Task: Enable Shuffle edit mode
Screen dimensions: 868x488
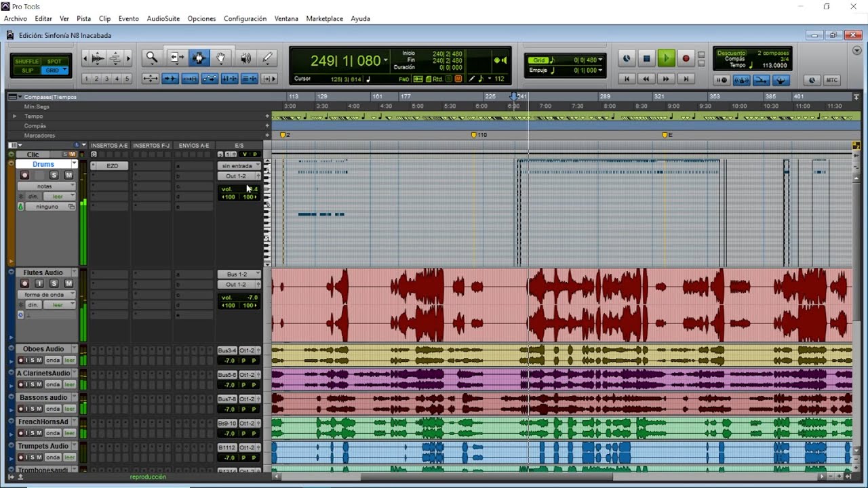Action: 27,62
